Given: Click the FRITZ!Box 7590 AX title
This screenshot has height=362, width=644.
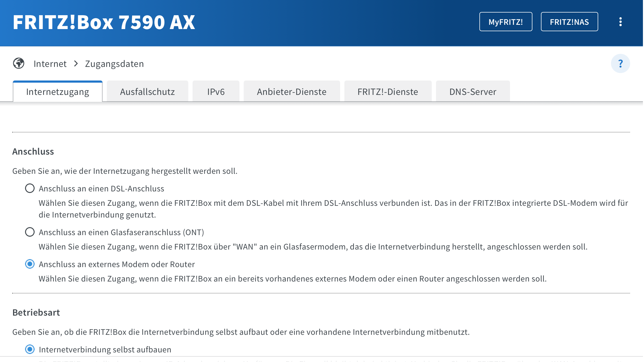Looking at the screenshot, I should tap(104, 22).
